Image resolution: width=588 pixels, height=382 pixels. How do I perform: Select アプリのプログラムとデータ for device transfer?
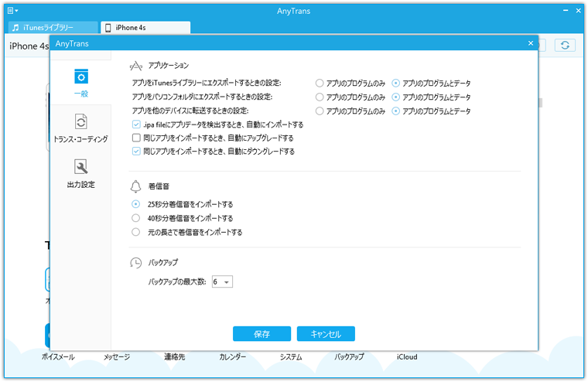(x=395, y=111)
